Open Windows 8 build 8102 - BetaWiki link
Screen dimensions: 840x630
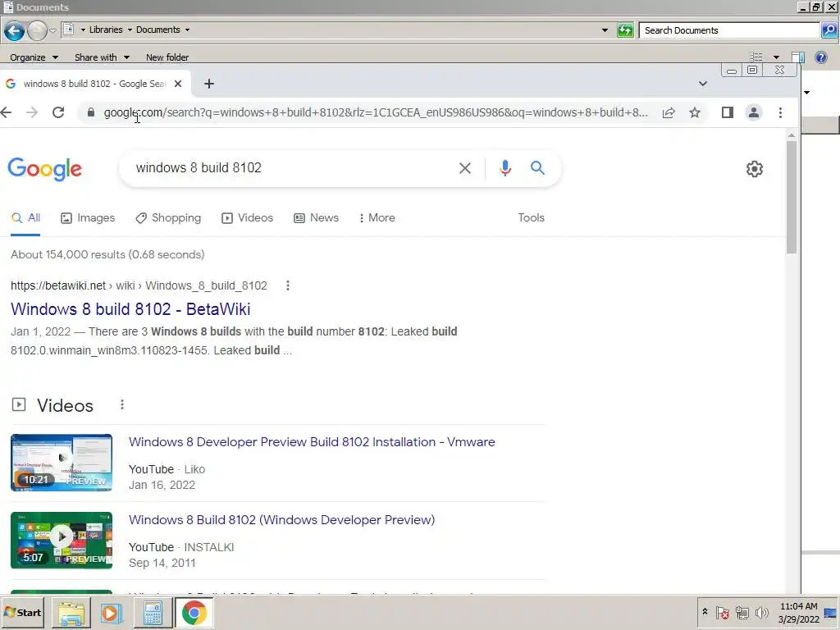point(130,309)
